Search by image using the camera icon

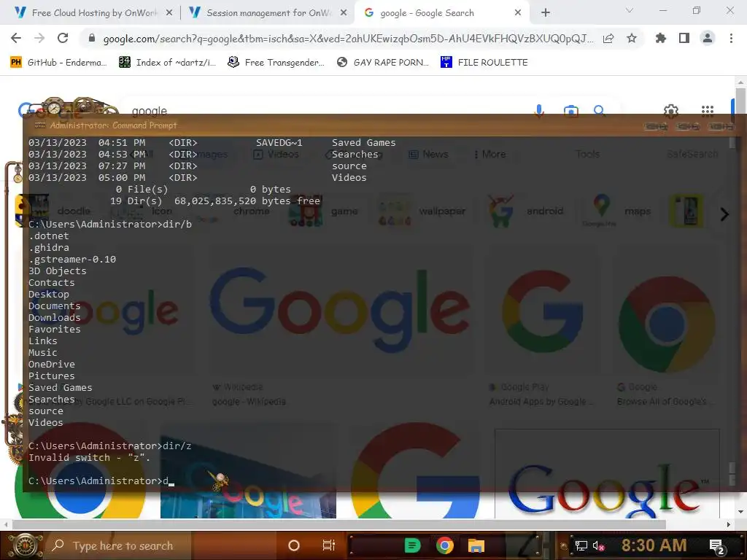(x=570, y=112)
